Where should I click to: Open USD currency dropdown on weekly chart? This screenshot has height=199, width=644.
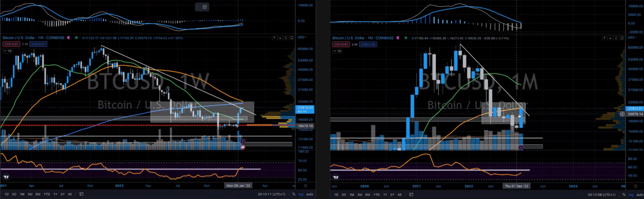[301, 37]
